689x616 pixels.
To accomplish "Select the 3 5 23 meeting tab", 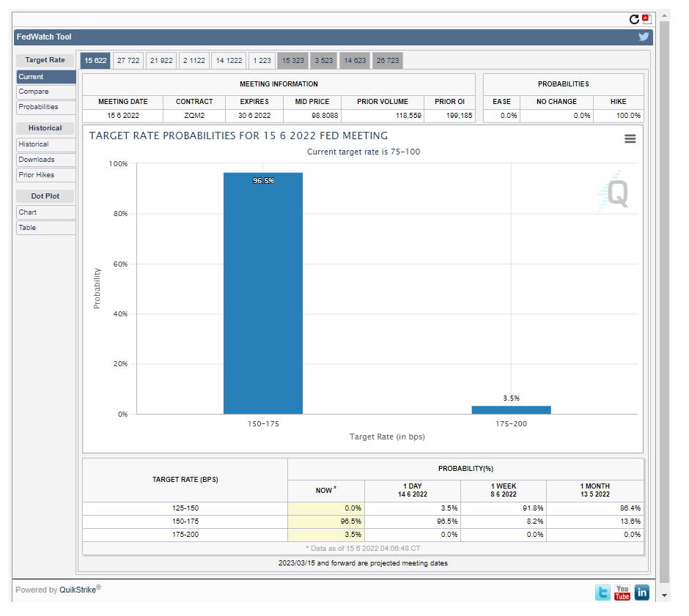I will coord(324,61).
